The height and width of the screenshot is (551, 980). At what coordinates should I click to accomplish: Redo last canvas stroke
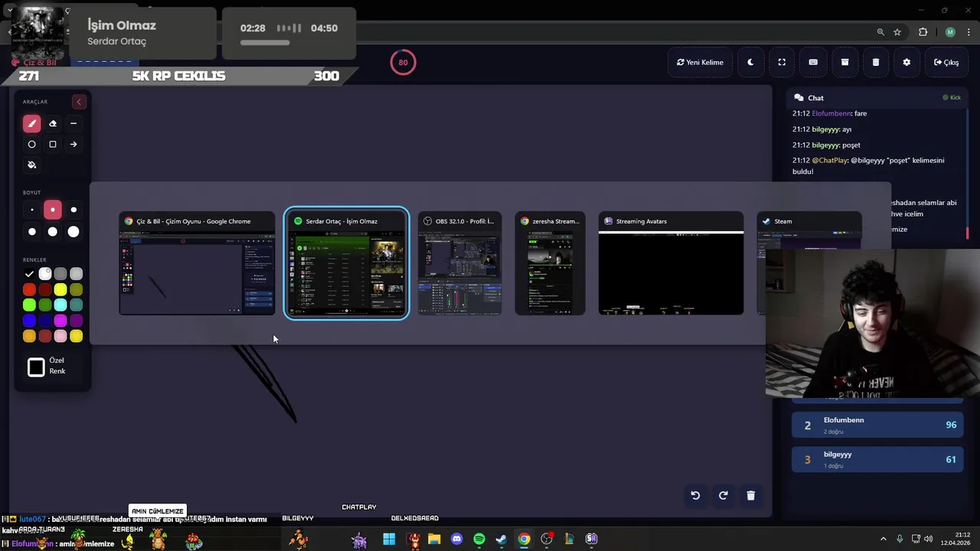pos(723,495)
